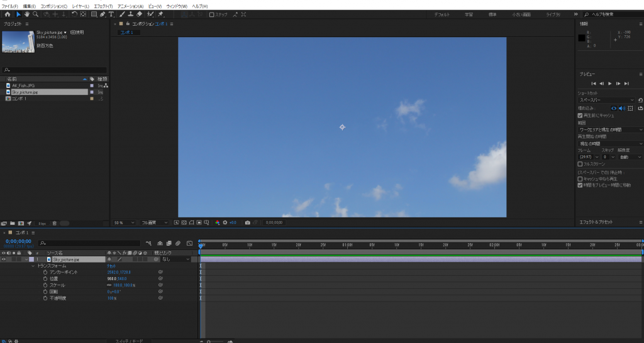Screen dimensions: 644x343
Task: Click the reset shortcut icon in Preview panel
Action: coord(640,100)
